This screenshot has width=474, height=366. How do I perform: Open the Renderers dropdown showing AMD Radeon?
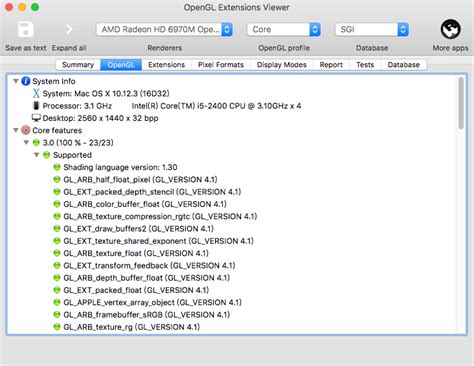click(x=164, y=29)
